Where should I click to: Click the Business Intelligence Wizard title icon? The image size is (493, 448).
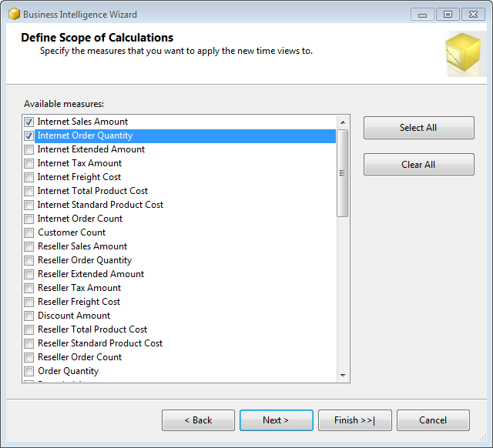point(14,14)
